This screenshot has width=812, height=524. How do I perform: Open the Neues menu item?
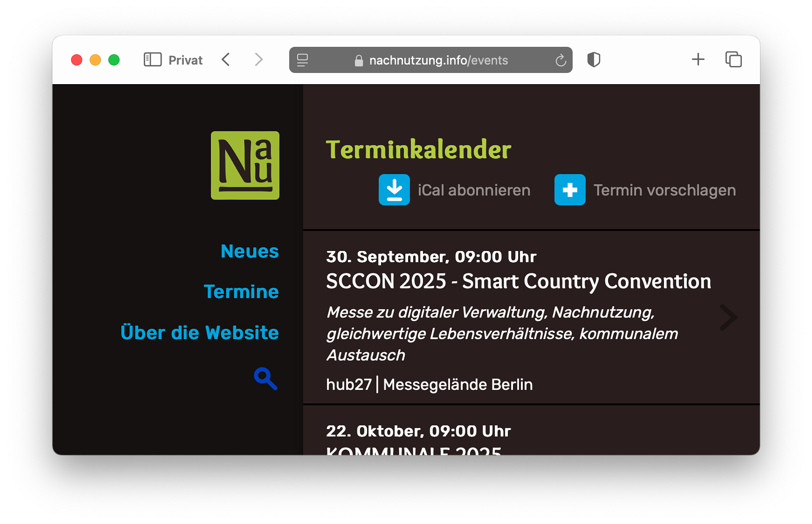[x=250, y=251]
